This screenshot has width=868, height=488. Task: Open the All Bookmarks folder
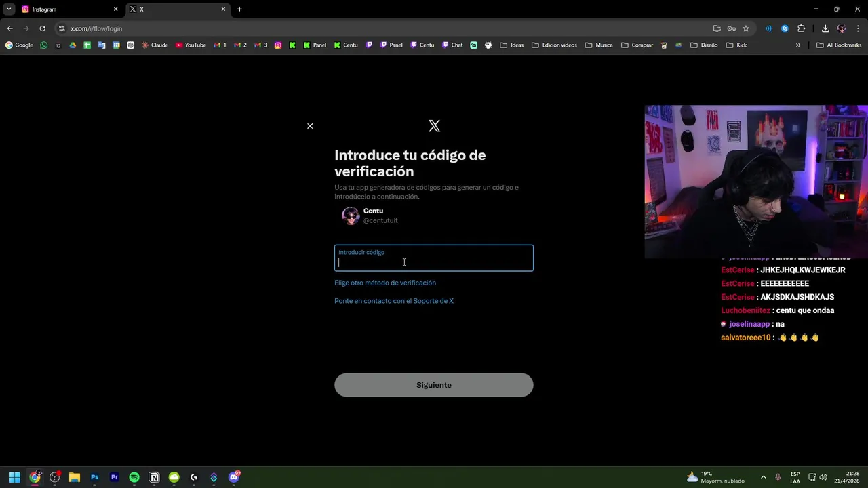click(839, 45)
